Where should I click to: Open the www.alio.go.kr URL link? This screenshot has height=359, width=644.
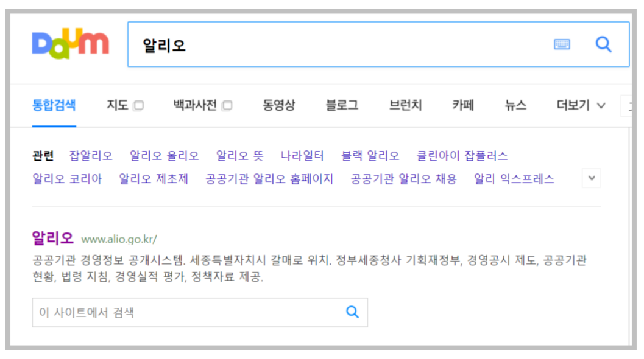[x=119, y=239]
